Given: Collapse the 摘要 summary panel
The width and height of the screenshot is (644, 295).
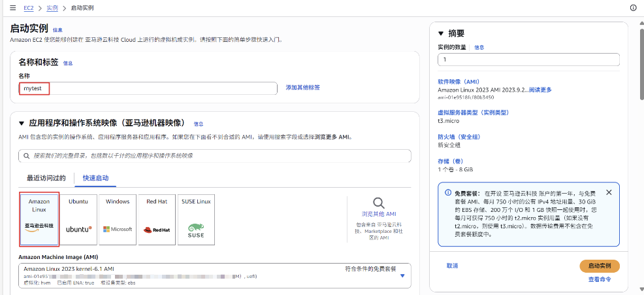Looking at the screenshot, I should [441, 34].
